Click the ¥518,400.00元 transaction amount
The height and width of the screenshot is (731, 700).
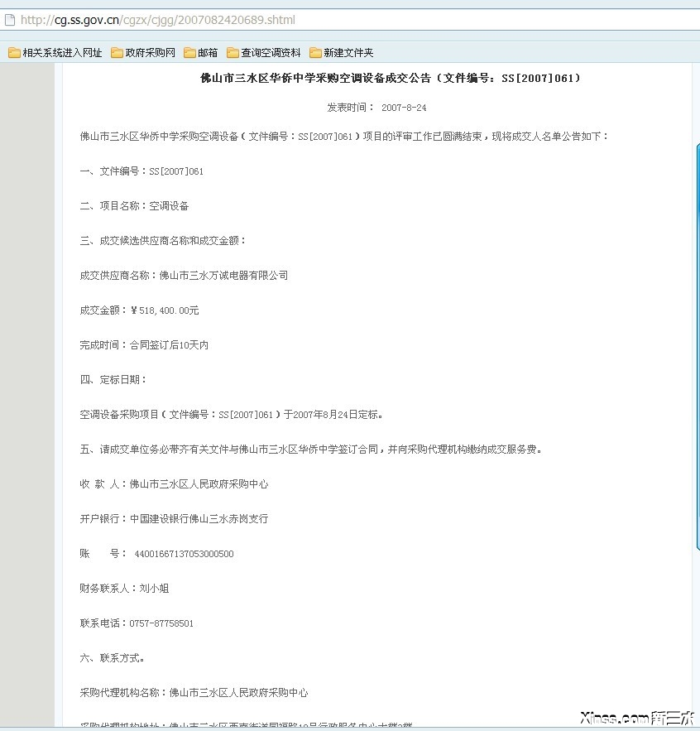(x=165, y=310)
